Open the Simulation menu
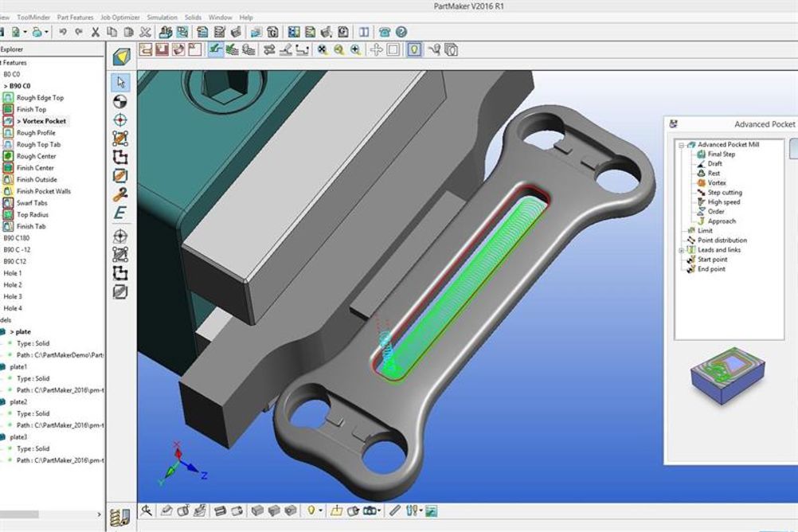Screen dimensions: 798x532 pos(162,18)
